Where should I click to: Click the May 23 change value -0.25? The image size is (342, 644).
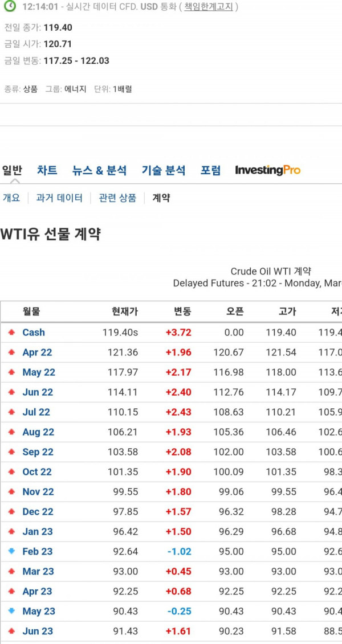point(179,611)
